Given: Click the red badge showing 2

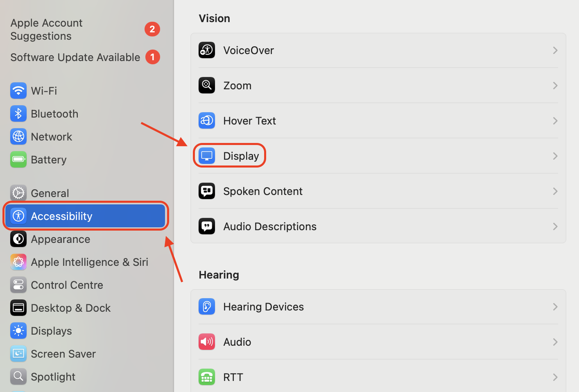Looking at the screenshot, I should 152,29.
